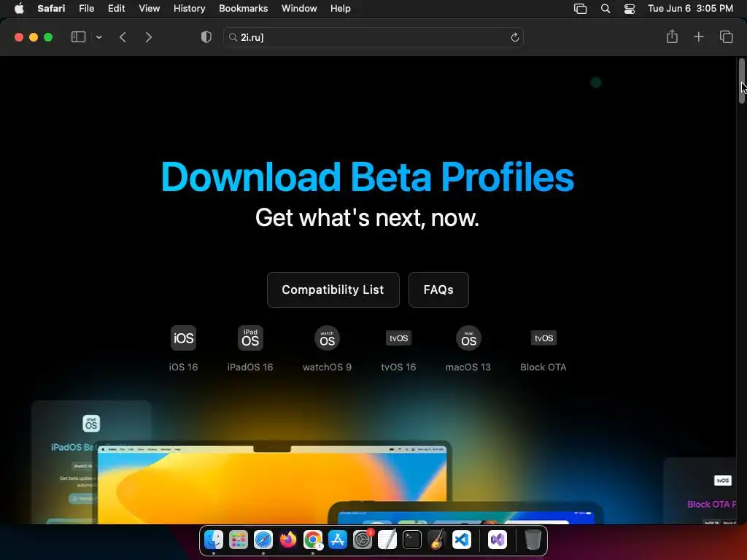
Task: Show tab overview icon
Action: tap(726, 36)
